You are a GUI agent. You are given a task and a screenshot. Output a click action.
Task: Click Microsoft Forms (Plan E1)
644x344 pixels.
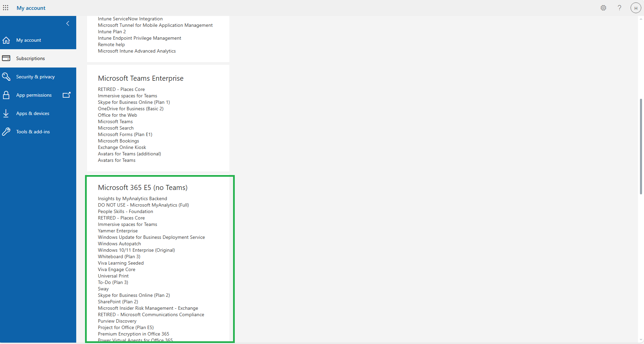pos(125,134)
